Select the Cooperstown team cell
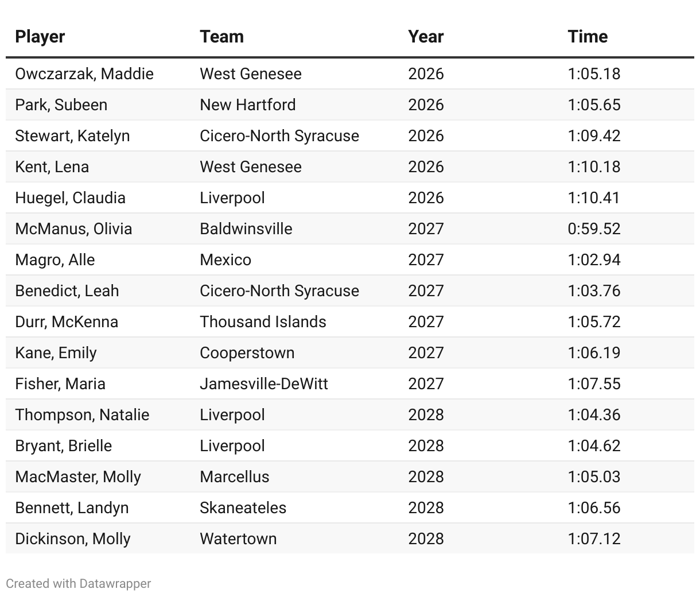The height and width of the screenshot is (597, 700). pyautogui.click(x=247, y=353)
